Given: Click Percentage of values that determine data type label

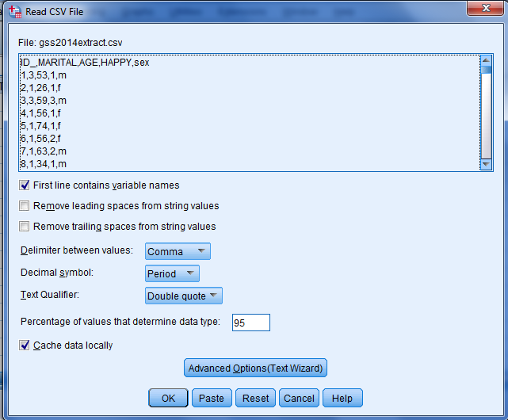Looking at the screenshot, I should coord(120,322).
